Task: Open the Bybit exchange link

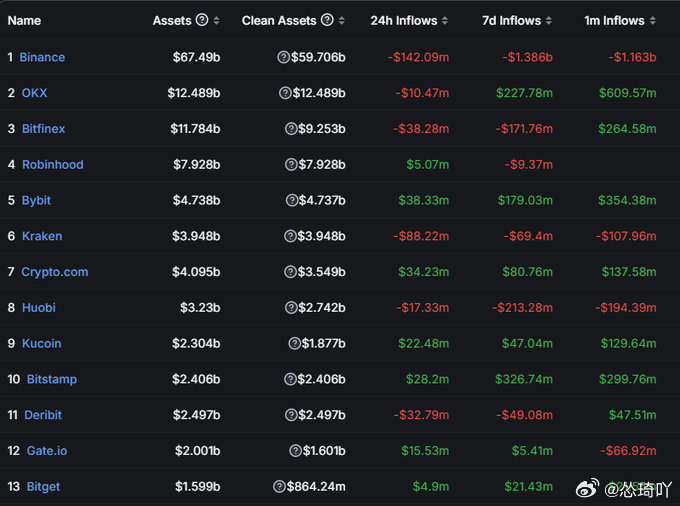Action: 36,200
